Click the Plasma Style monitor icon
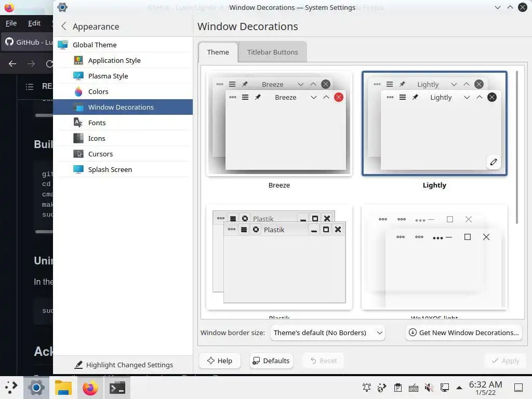Screen dimensions: 532x399 click(x=78, y=76)
